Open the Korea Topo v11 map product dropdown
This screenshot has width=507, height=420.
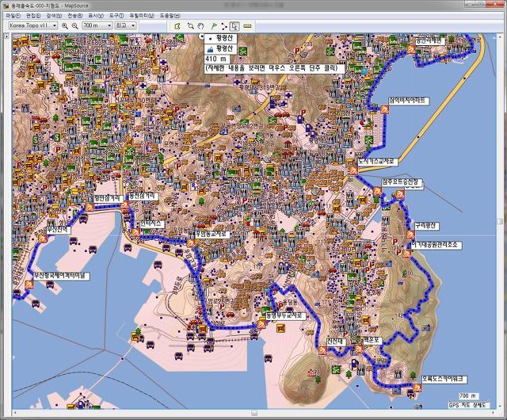[x=32, y=25]
